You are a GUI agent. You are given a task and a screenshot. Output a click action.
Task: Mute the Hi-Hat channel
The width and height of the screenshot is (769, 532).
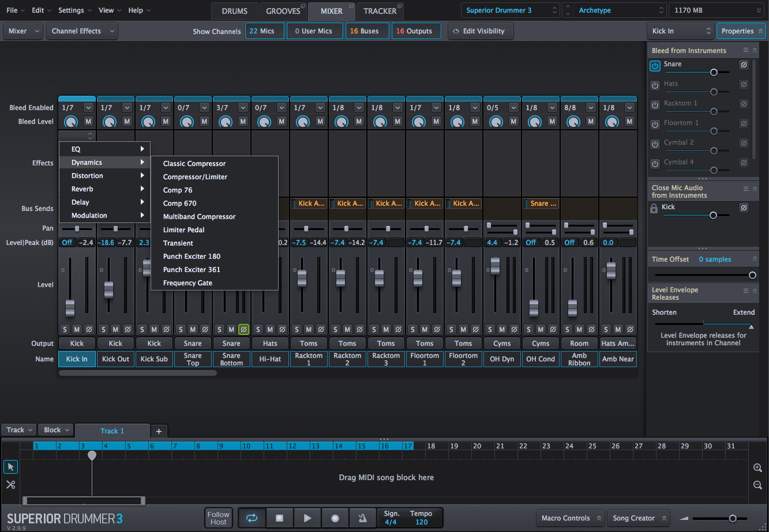[x=269, y=329]
